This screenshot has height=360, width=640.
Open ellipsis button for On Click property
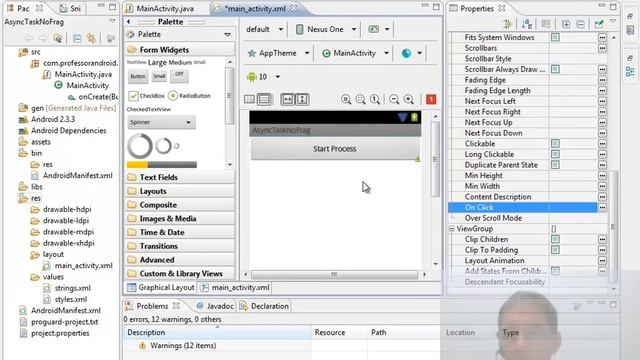click(602, 207)
